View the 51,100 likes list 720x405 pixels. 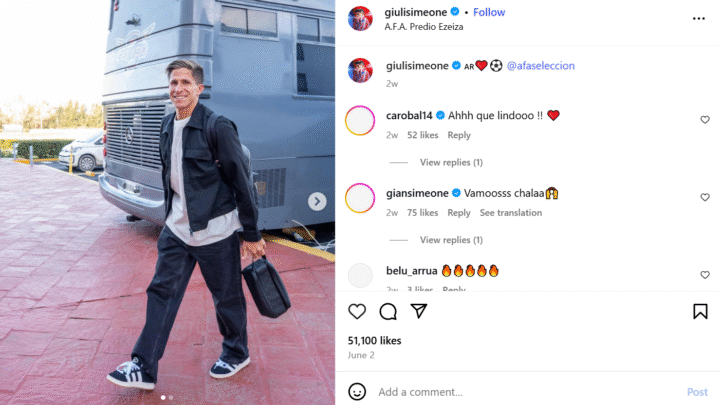point(374,340)
